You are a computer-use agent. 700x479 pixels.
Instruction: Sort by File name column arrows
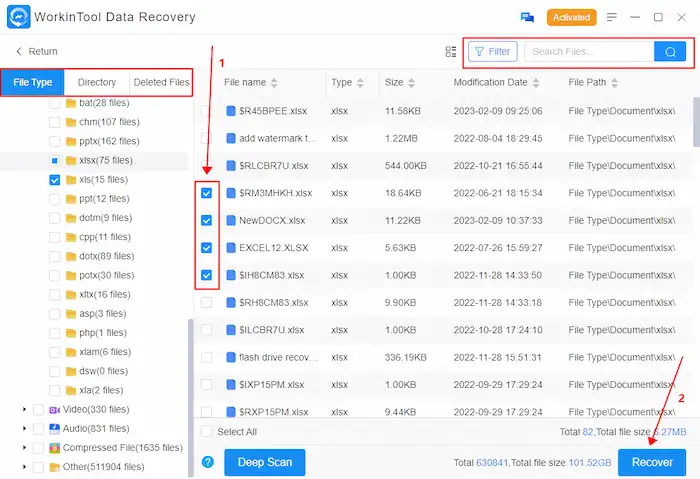pos(274,83)
